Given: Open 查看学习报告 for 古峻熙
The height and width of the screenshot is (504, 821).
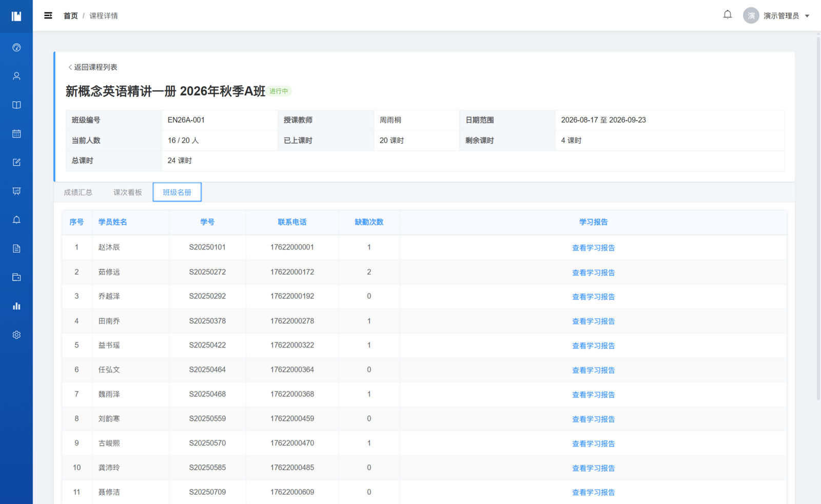Looking at the screenshot, I should 593,443.
